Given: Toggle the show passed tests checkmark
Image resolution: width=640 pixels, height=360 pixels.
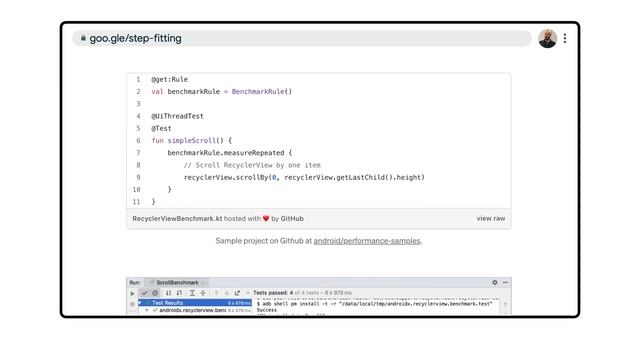Looking at the screenshot, I should pyautogui.click(x=144, y=293).
